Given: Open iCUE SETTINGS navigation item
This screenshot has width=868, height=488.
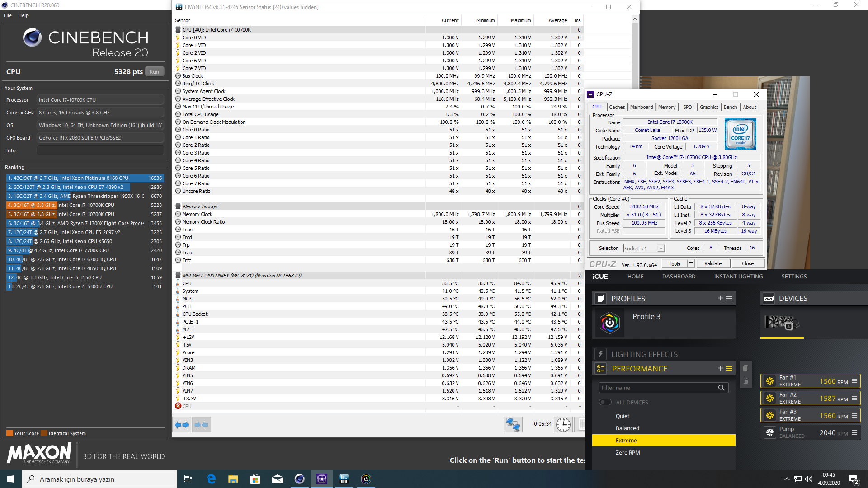Looking at the screenshot, I should (794, 277).
